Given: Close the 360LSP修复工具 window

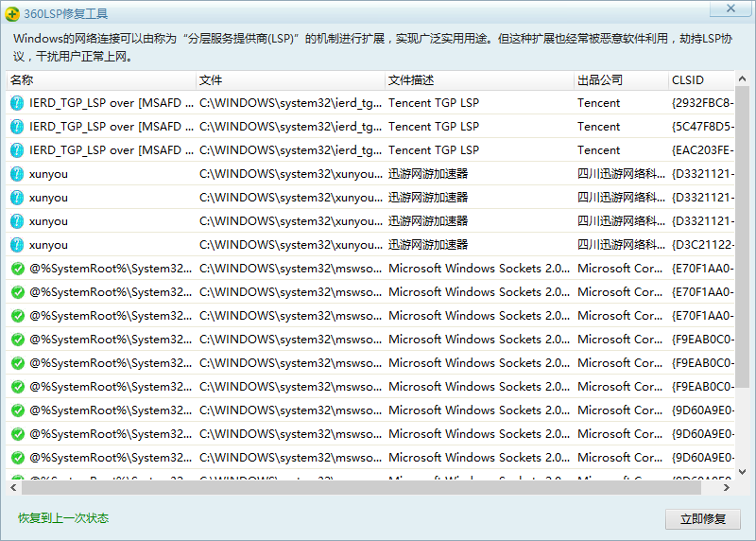Looking at the screenshot, I should [x=730, y=9].
